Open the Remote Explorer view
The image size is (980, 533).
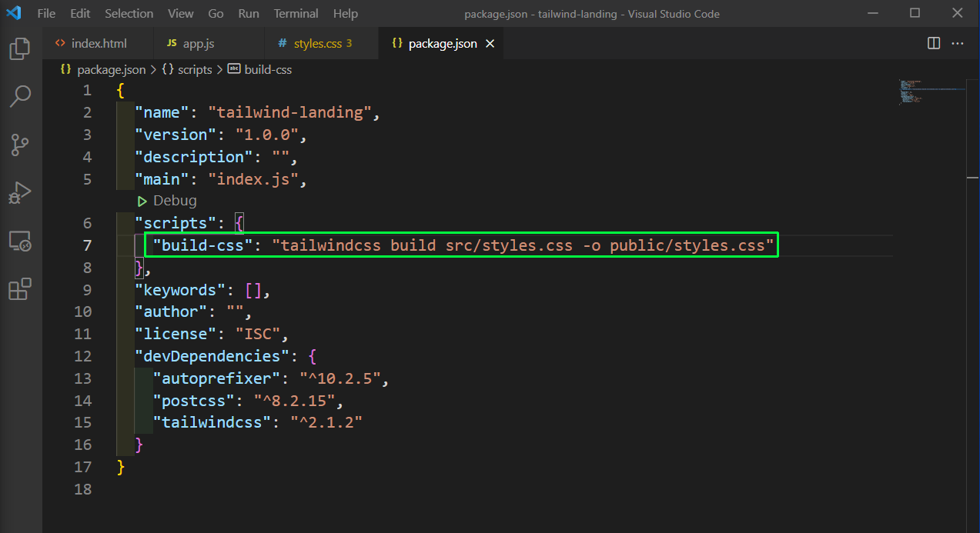[x=20, y=241]
